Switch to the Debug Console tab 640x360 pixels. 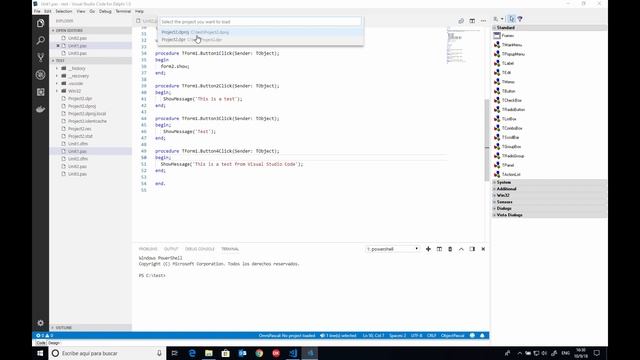(200, 249)
